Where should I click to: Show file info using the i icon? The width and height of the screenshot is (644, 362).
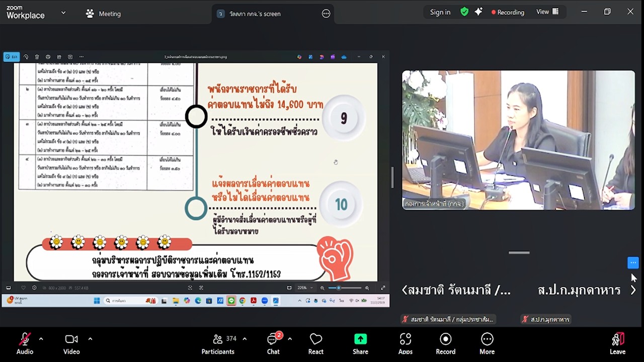coord(34,288)
